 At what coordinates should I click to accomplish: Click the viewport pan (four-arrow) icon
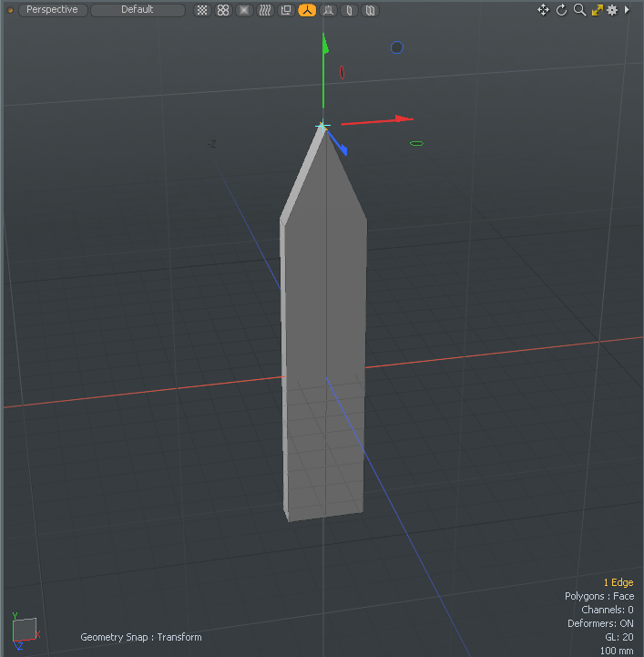(544, 10)
